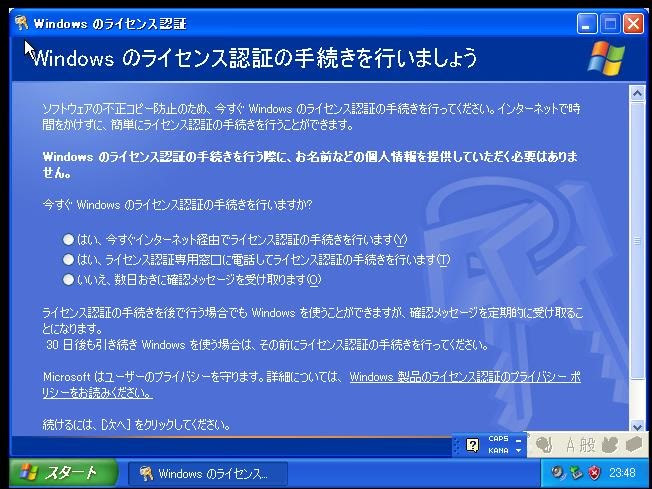Maximize the license activation window

[610, 24]
